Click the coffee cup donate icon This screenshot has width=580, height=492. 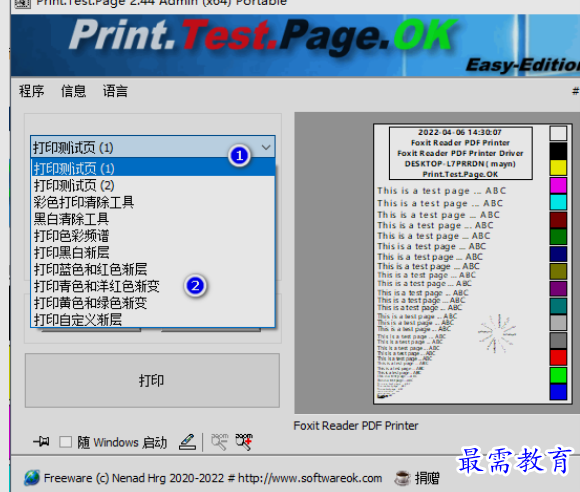[402, 478]
